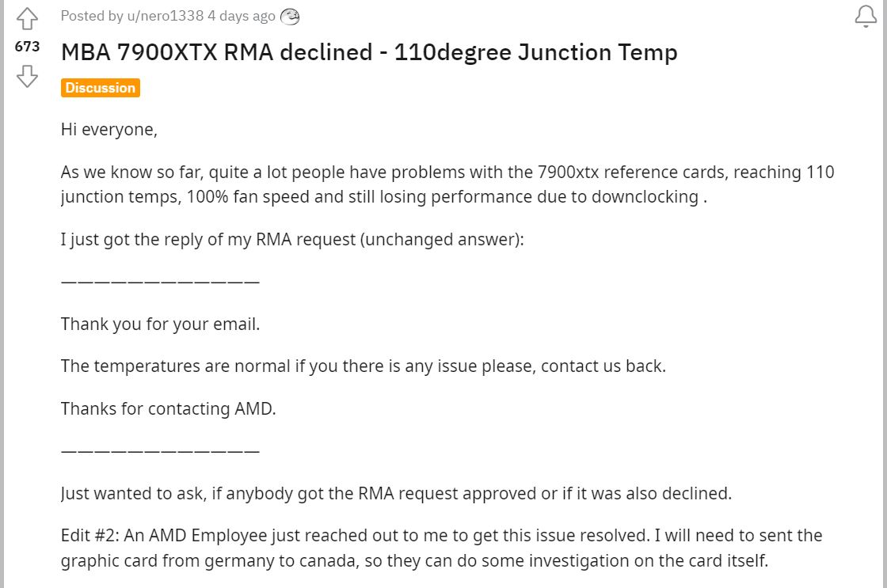
Task: Click the Discussion flair tag
Action: pyautogui.click(x=100, y=88)
